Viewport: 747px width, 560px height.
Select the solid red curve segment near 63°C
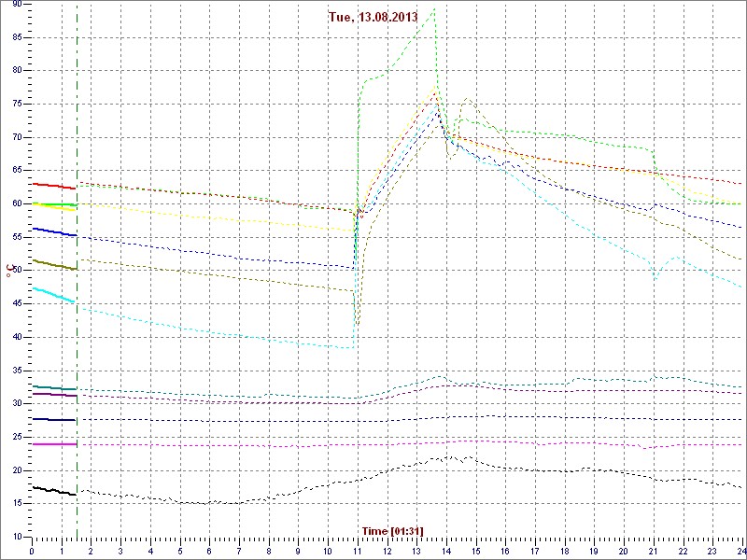(x=54, y=186)
